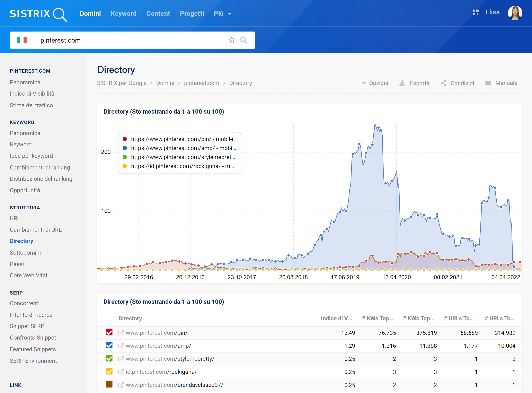The image size is (532, 393).
Task: Click the Manuale button
Action: point(501,83)
